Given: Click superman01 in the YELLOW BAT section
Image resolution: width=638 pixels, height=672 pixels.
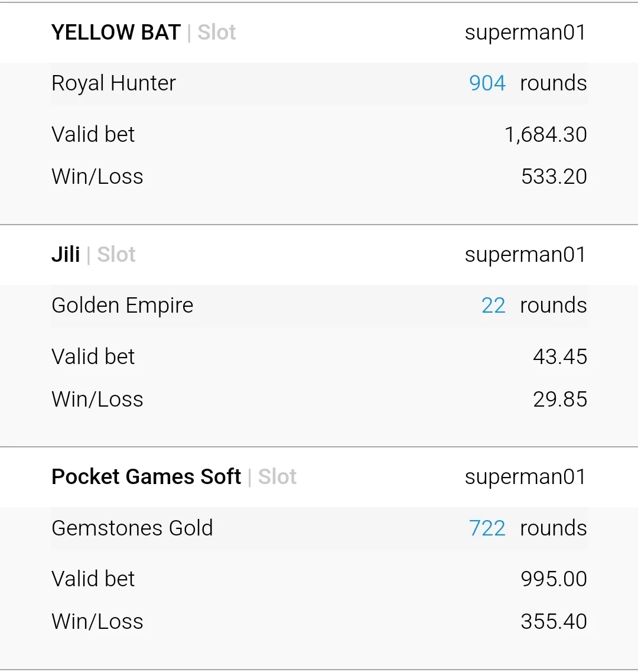Looking at the screenshot, I should (x=526, y=33).
